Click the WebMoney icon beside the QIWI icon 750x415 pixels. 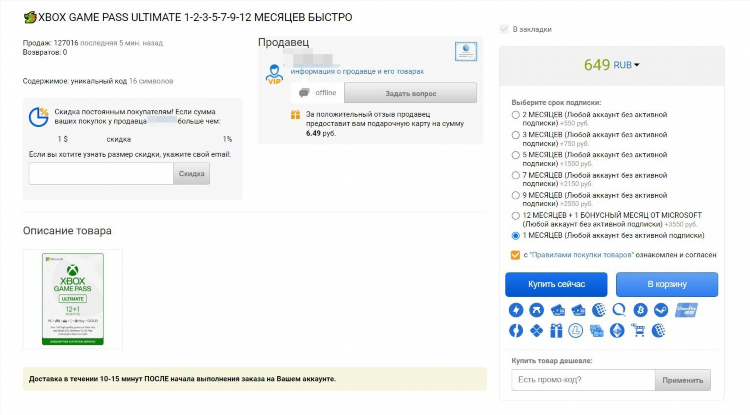coord(598,310)
